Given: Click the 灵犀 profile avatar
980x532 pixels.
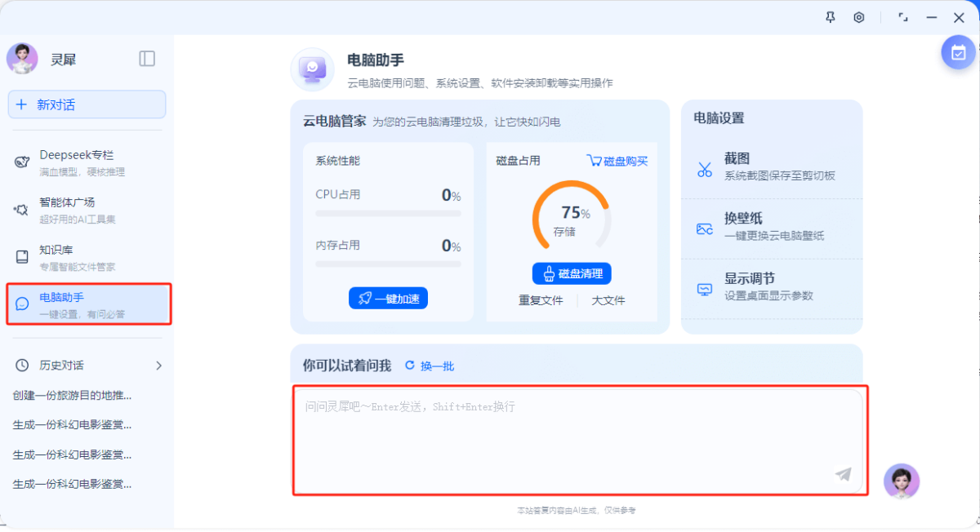Looking at the screenshot, I should [x=22, y=59].
